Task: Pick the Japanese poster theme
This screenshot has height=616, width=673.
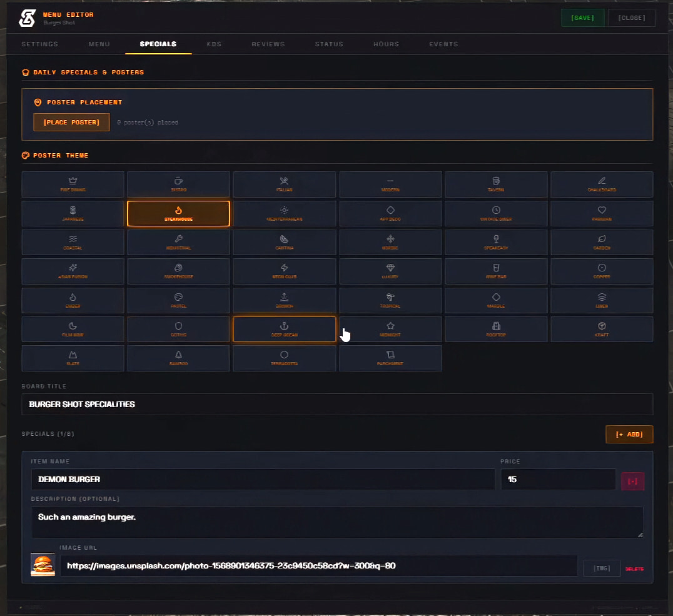Action: [x=73, y=213]
